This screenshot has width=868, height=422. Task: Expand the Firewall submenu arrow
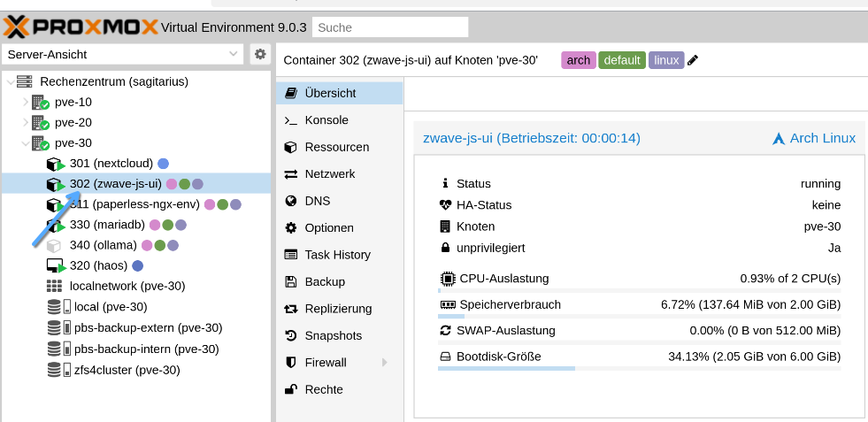[x=385, y=363]
